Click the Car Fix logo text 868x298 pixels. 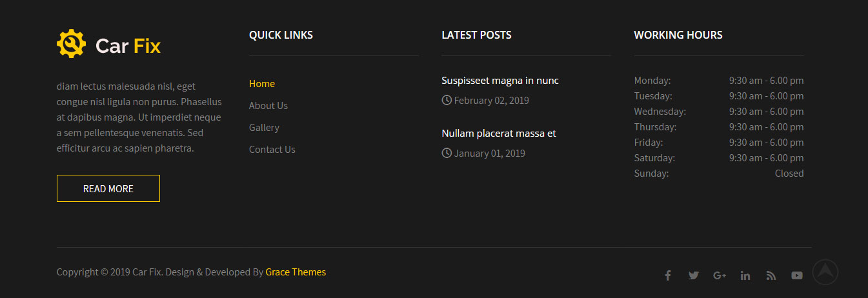(128, 46)
